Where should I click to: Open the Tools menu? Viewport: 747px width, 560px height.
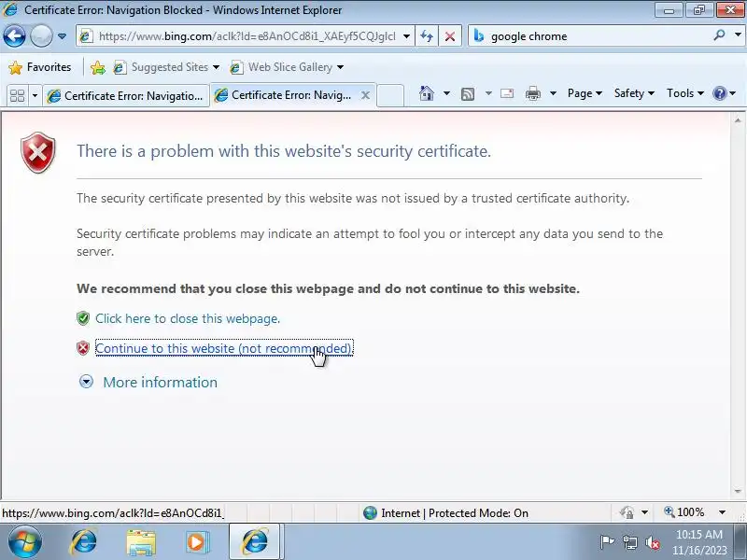(685, 93)
